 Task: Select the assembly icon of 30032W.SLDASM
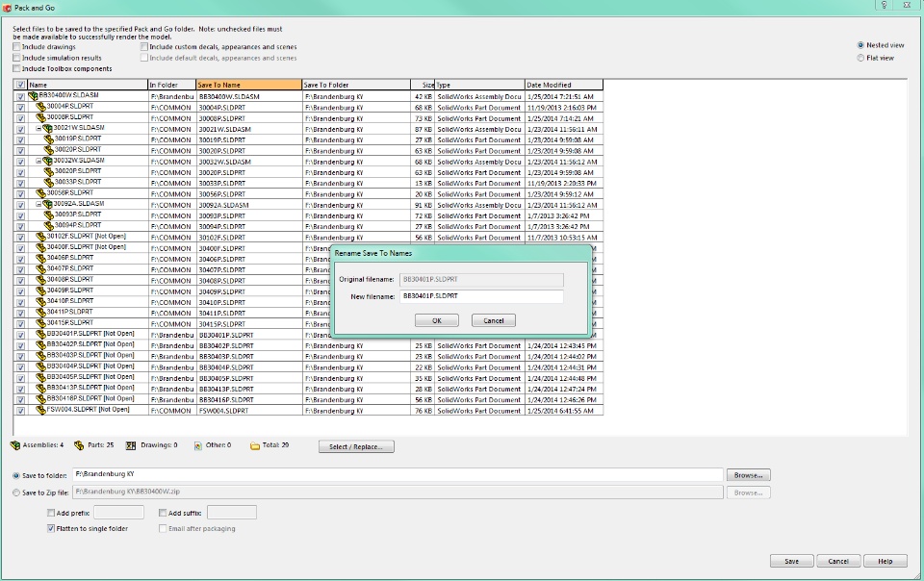48,161
